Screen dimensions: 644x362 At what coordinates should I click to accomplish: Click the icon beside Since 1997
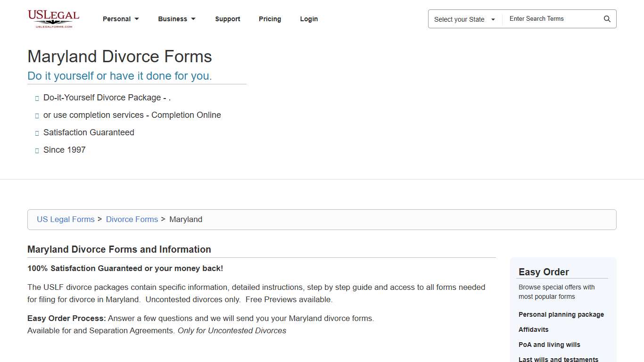click(x=37, y=150)
